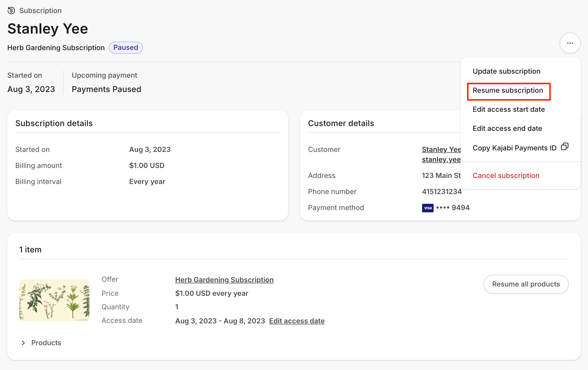
Task: Click the Edit access date link
Action: [x=297, y=321]
